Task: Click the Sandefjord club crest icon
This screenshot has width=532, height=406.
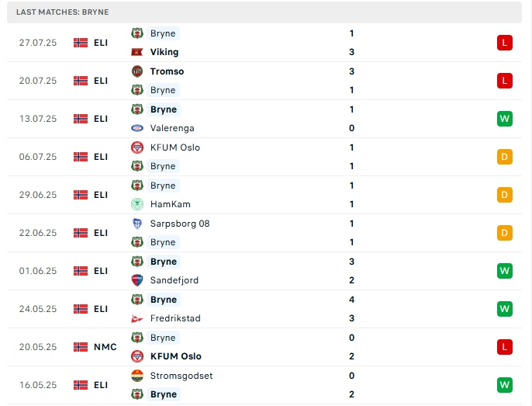Action: tap(137, 280)
